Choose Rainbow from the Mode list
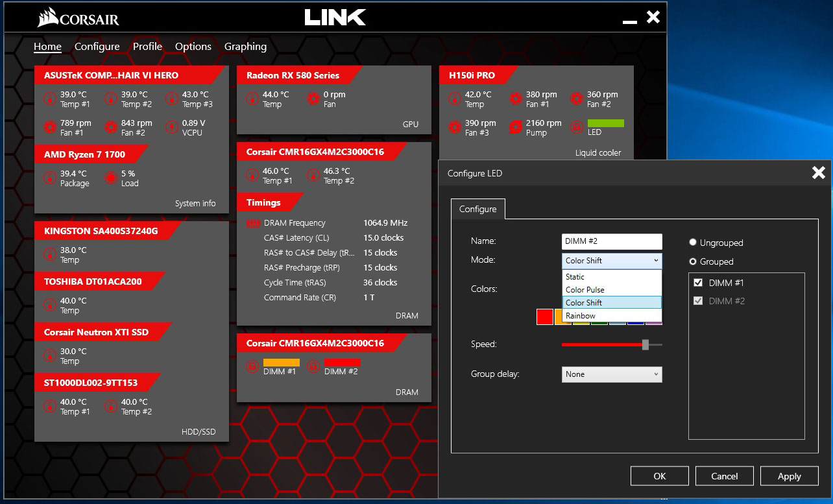The image size is (833, 504). [612, 316]
